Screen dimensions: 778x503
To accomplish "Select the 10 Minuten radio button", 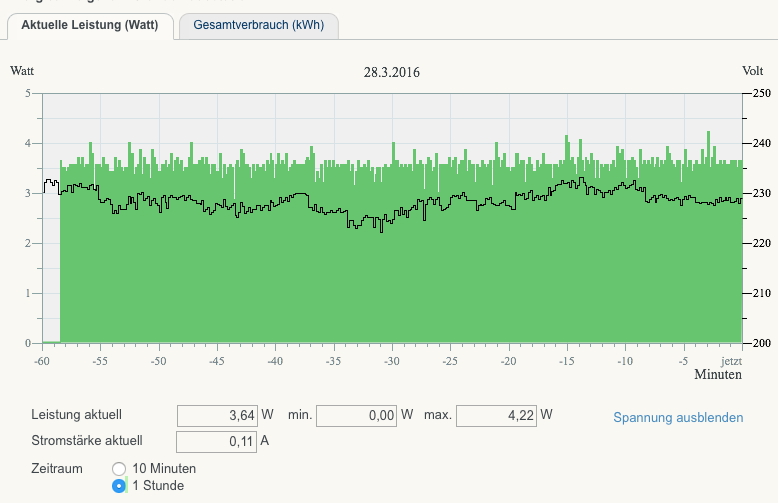I will [x=119, y=468].
